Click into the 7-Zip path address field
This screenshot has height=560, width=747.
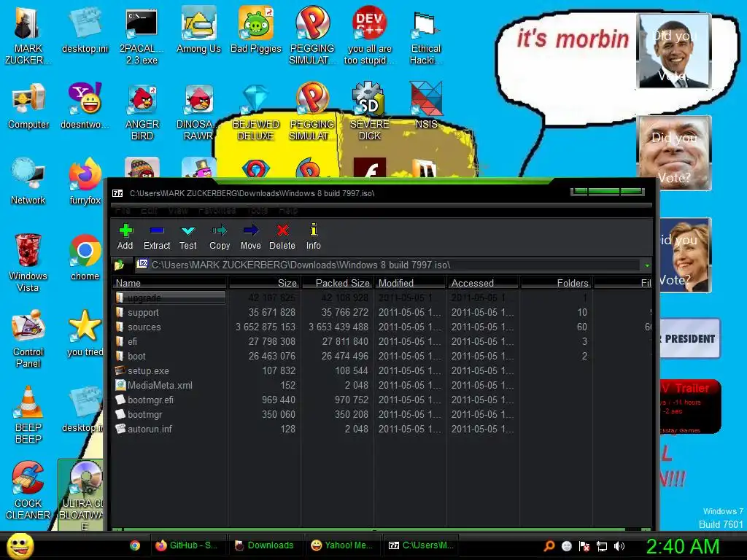388,265
